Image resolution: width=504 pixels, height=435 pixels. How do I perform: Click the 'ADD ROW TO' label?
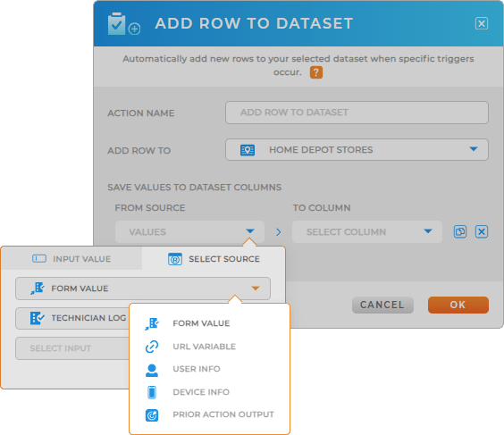click(x=139, y=151)
